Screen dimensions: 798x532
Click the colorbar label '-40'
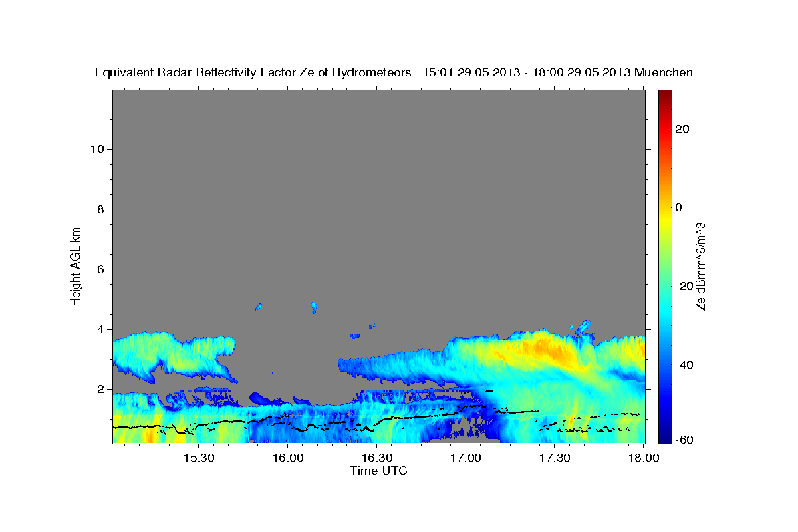click(x=685, y=365)
